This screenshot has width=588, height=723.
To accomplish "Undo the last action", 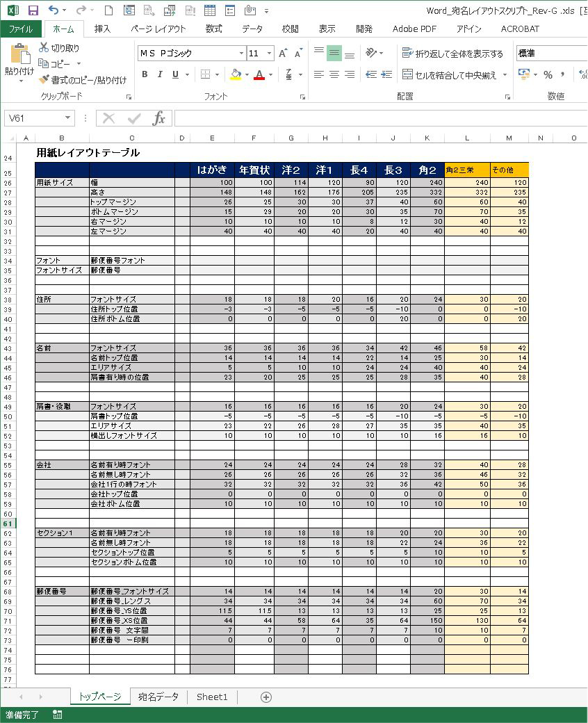I will pos(54,10).
